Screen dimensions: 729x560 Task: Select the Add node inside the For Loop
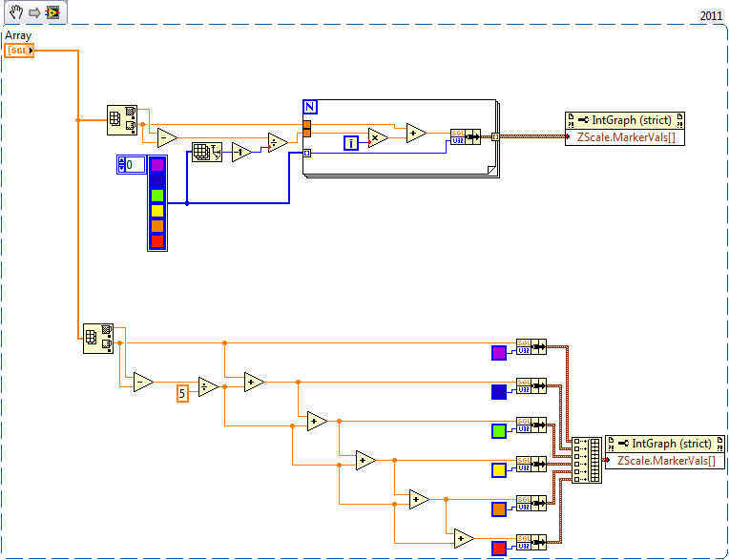point(416,133)
